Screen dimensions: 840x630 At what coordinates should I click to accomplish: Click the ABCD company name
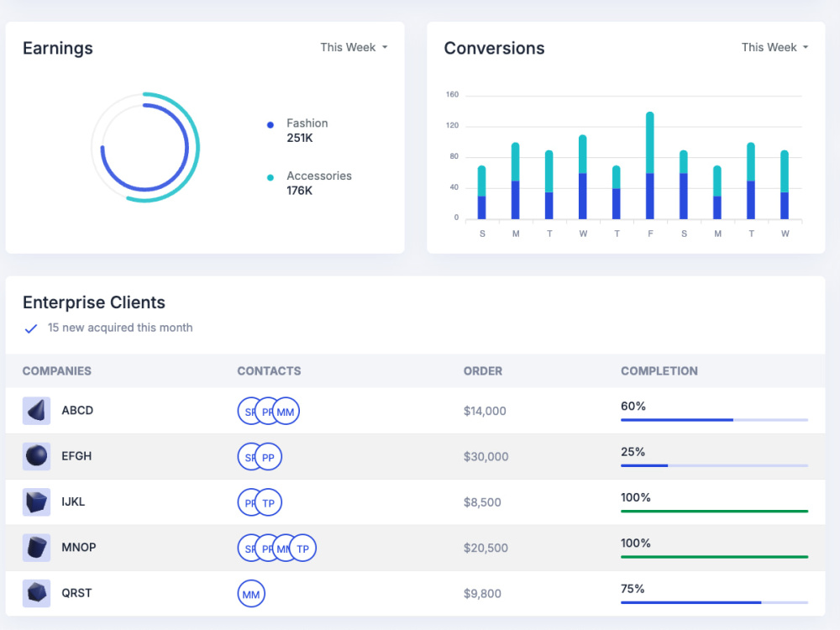coord(77,411)
